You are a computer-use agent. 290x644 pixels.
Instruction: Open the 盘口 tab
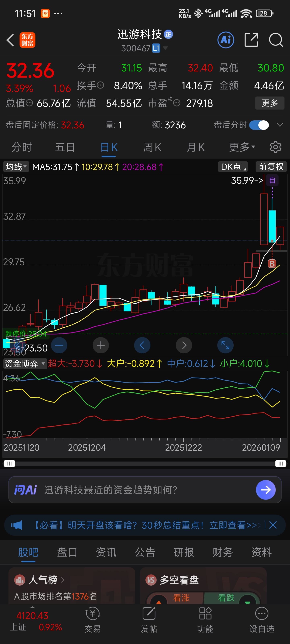pos(67,552)
